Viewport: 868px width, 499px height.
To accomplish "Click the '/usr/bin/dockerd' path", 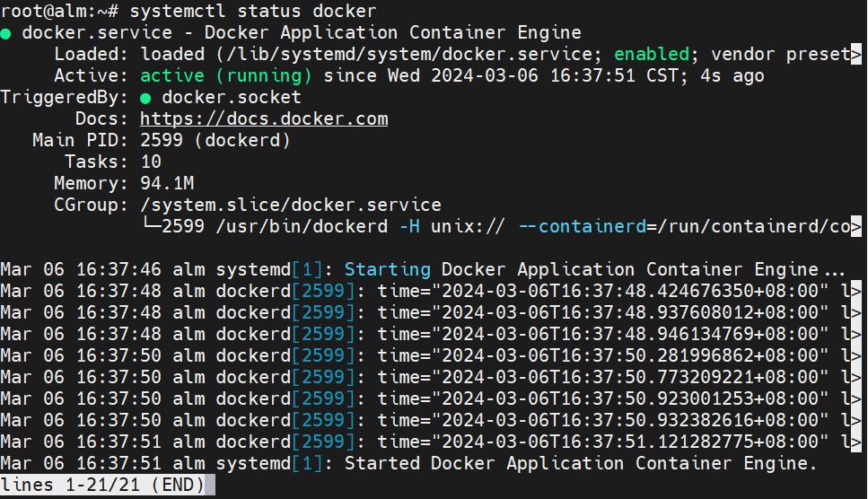I will [x=301, y=227].
